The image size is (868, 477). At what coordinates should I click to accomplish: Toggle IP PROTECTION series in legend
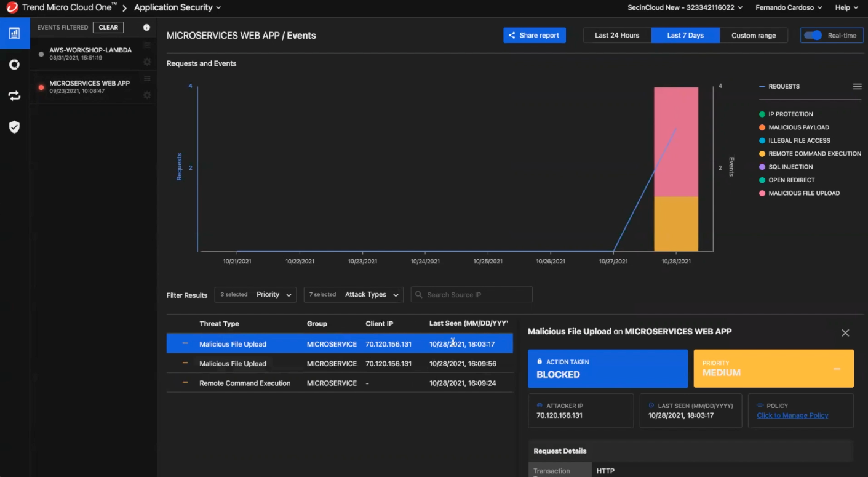[786, 114]
